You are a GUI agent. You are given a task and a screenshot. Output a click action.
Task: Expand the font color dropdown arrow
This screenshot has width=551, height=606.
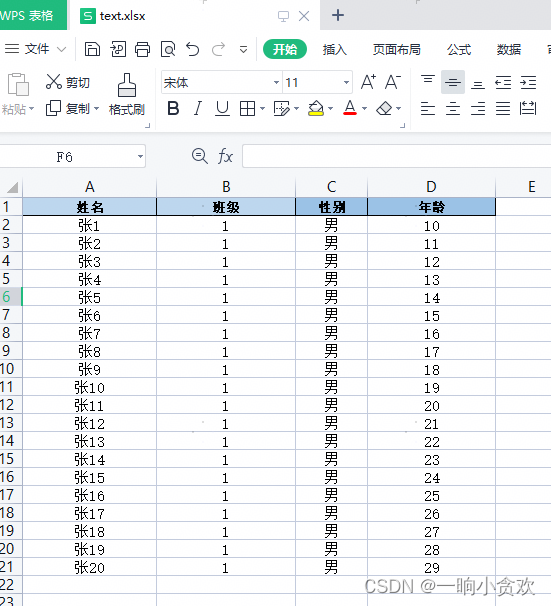364,109
